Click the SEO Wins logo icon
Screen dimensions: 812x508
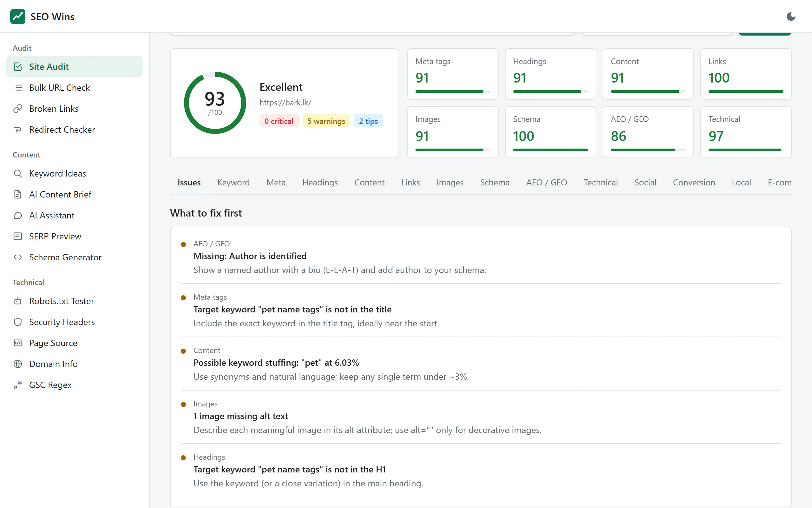[x=18, y=17]
